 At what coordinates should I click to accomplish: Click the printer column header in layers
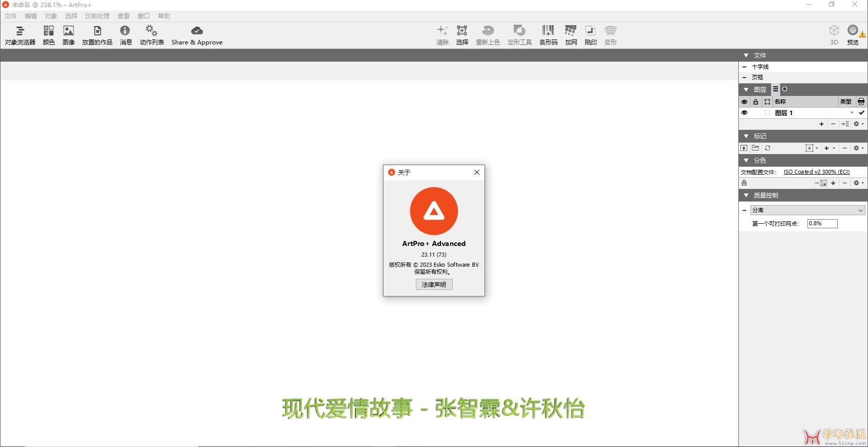pos(861,102)
